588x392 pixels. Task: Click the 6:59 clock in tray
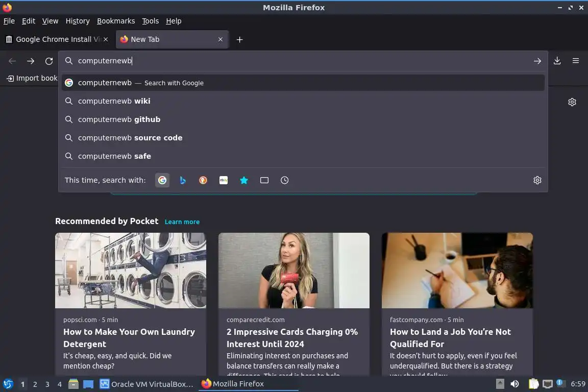(578, 384)
